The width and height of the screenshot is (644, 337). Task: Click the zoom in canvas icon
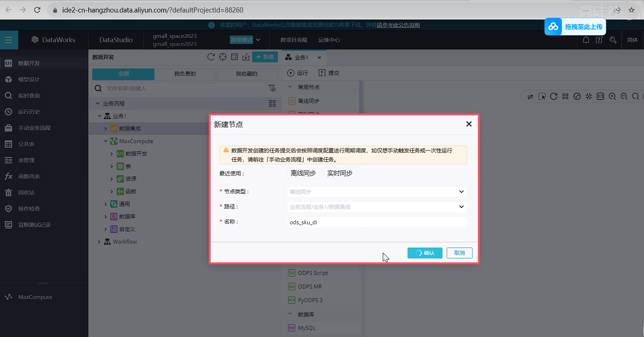612,96
